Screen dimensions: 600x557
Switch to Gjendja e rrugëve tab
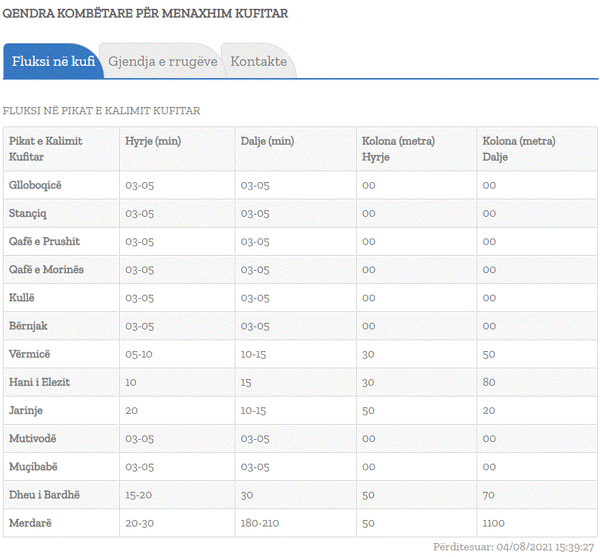tap(162, 61)
